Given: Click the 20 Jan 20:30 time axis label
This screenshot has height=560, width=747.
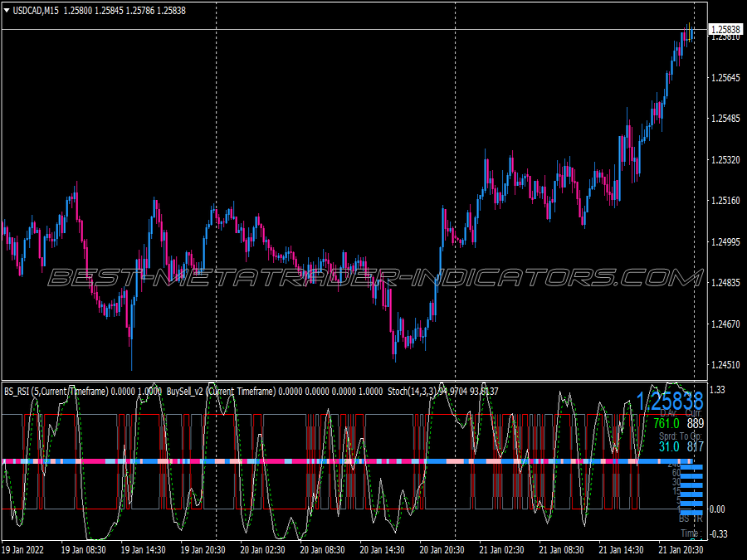Looking at the screenshot, I should point(442,549).
